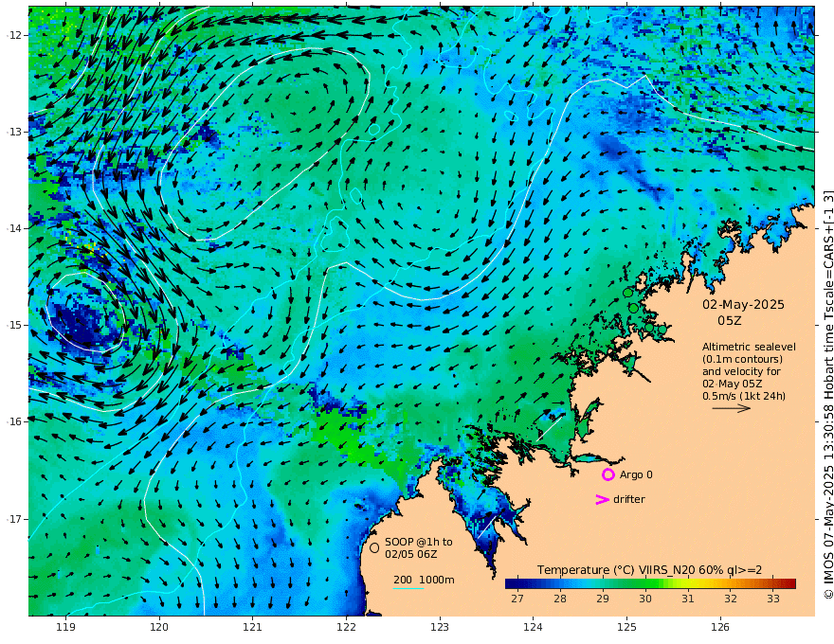The height and width of the screenshot is (644, 834).
Task: Click latitude label -12 on left axis
Action: pos(14,35)
